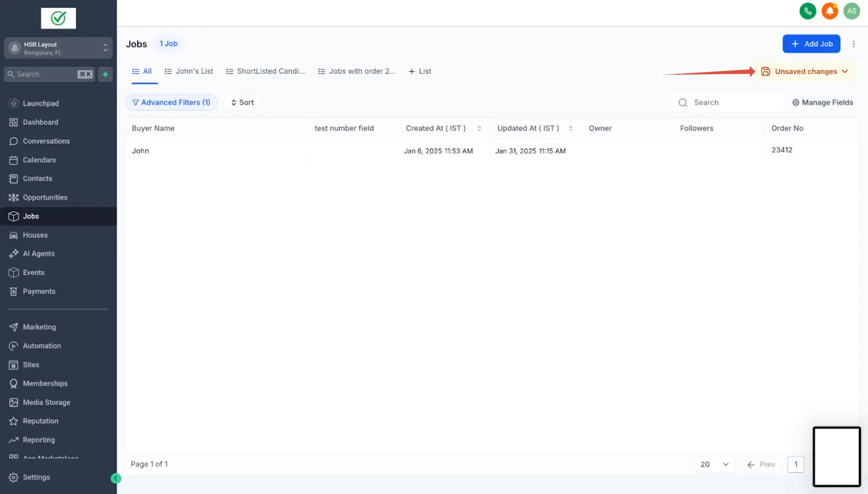Open the Sort options

click(x=242, y=103)
